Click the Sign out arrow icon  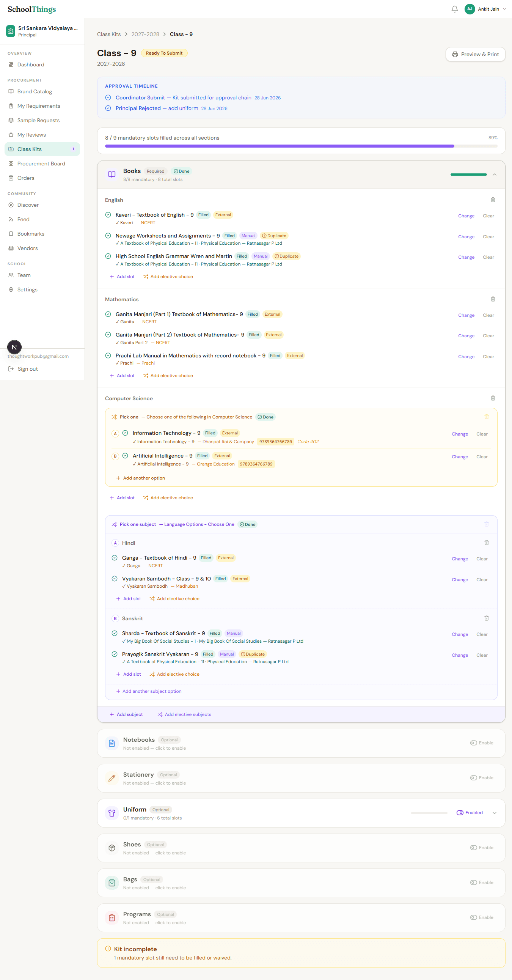11,369
